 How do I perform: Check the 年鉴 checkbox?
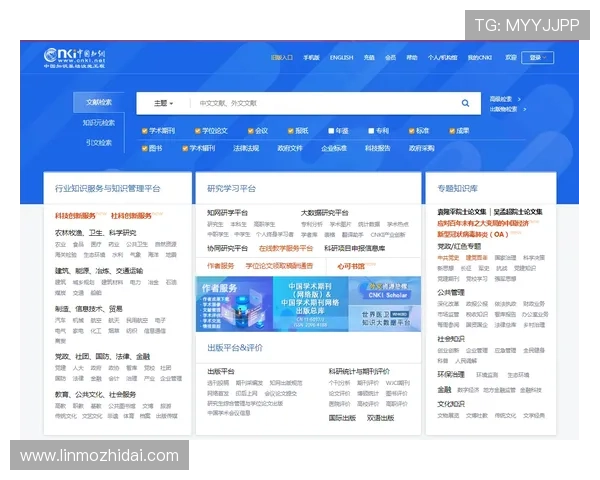pyautogui.click(x=331, y=131)
